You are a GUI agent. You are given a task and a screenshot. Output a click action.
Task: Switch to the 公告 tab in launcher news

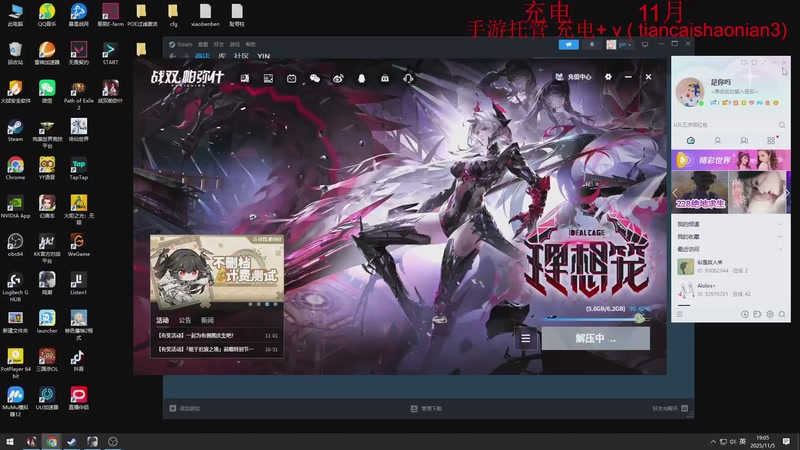[185, 320]
